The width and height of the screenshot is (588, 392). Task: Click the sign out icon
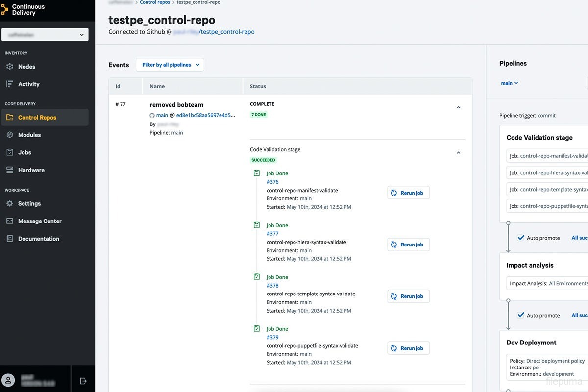pos(83,381)
